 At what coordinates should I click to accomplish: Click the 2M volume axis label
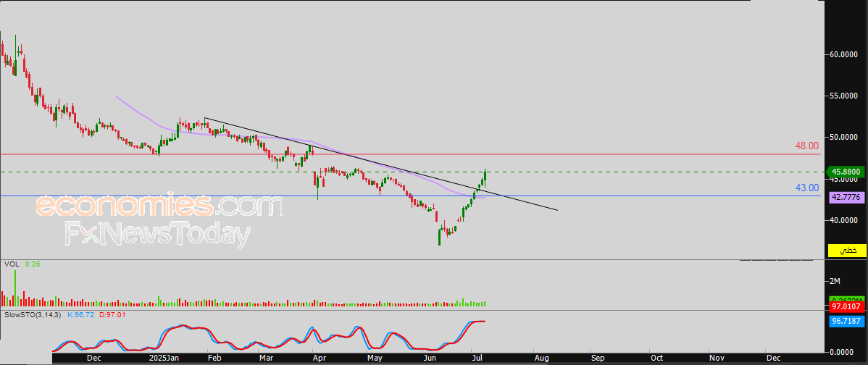tap(835, 282)
